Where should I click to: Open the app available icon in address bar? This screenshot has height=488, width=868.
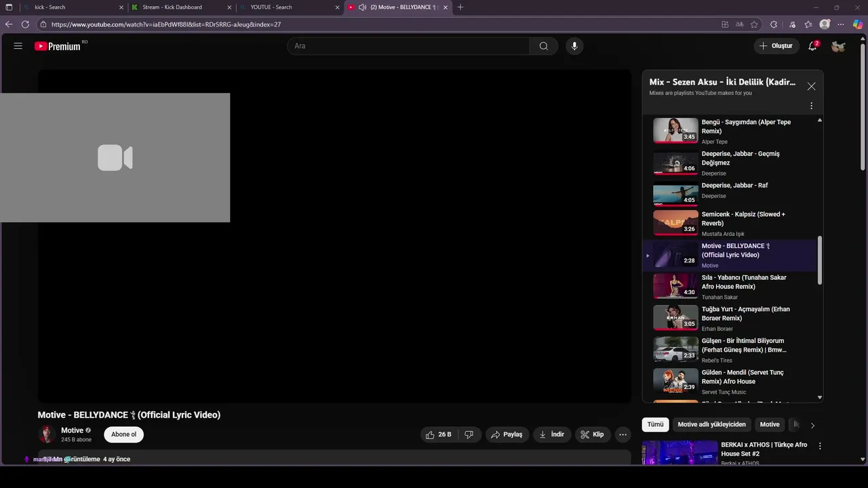[x=725, y=24]
